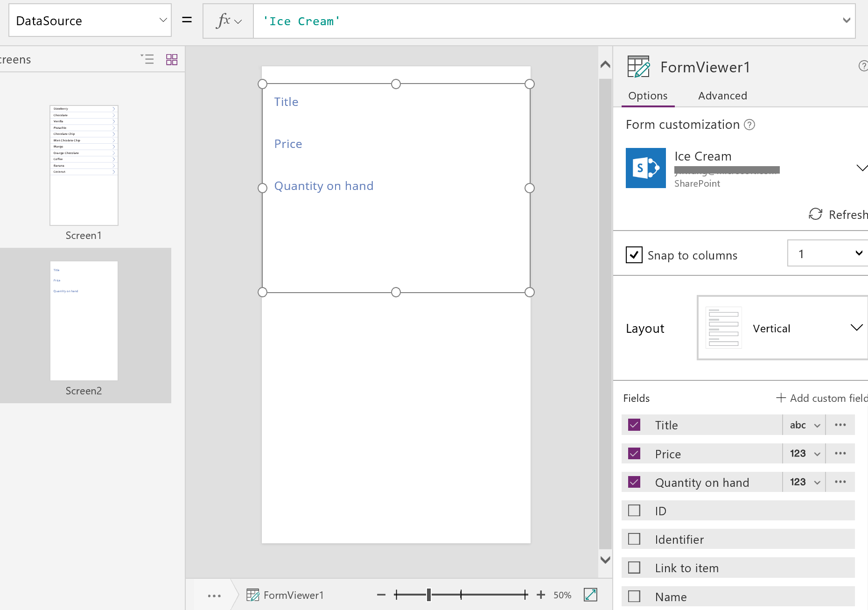Open help for Form customization
The image size is (868, 610).
coord(749,125)
